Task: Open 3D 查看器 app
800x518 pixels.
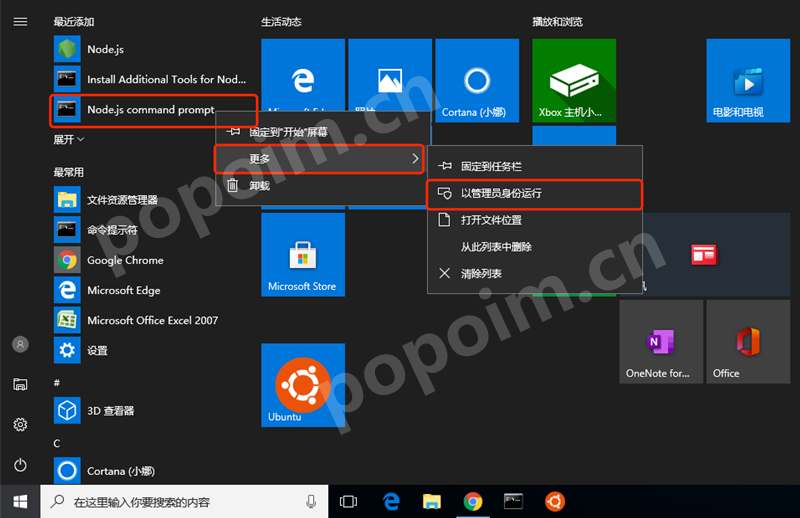Action: pyautogui.click(x=153, y=410)
